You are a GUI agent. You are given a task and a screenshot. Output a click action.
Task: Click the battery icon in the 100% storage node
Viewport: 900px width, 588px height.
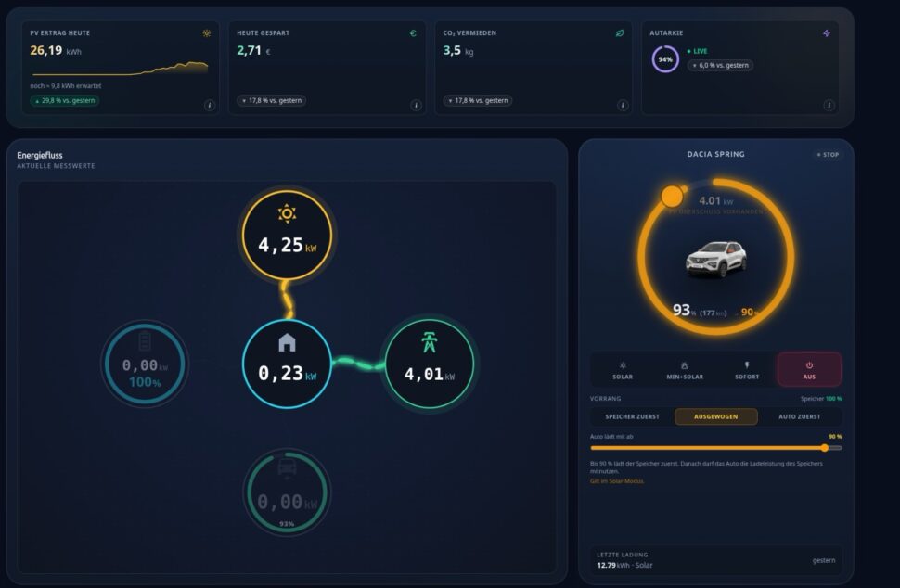[145, 340]
